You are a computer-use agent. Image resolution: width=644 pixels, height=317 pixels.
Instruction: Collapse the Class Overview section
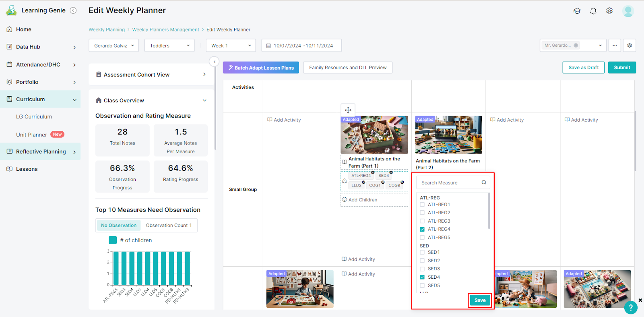tap(204, 100)
